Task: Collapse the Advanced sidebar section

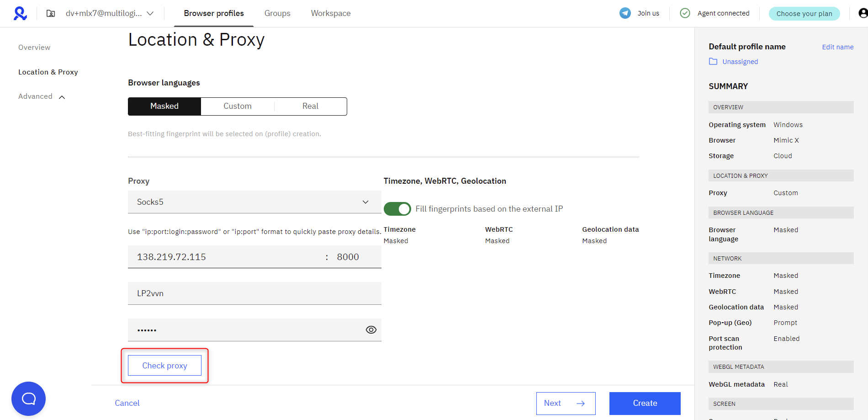Action: pyautogui.click(x=62, y=97)
